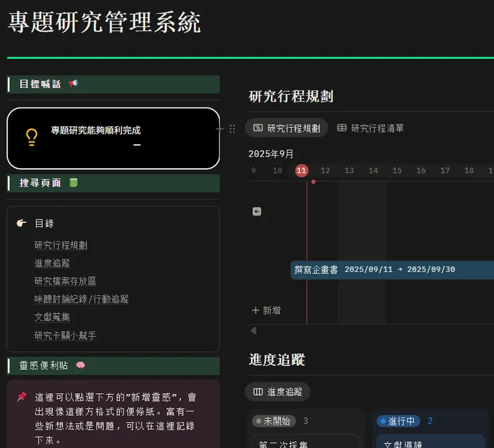Open the 撰寫企畫書 timeline bar
Screen dimensions: 494x448
click(392, 270)
